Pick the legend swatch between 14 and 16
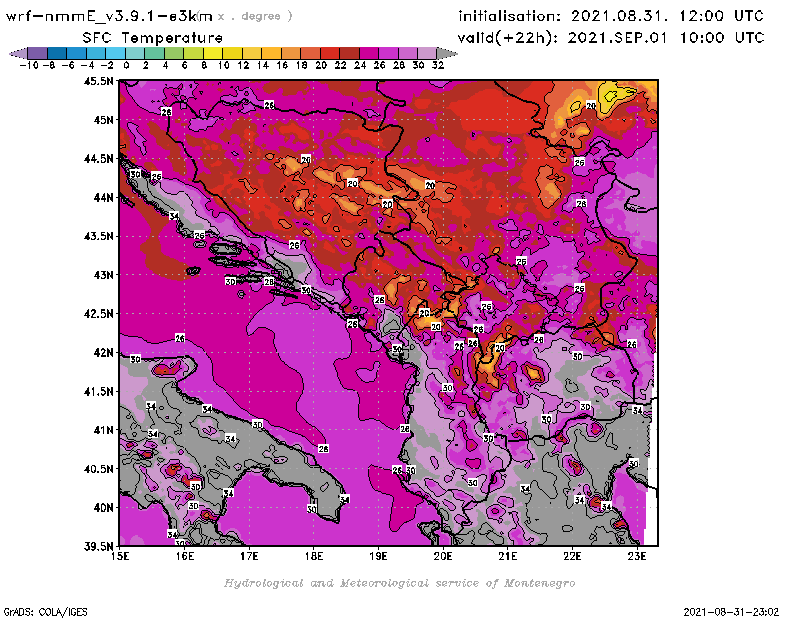The height and width of the screenshot is (618, 800). click(272, 53)
